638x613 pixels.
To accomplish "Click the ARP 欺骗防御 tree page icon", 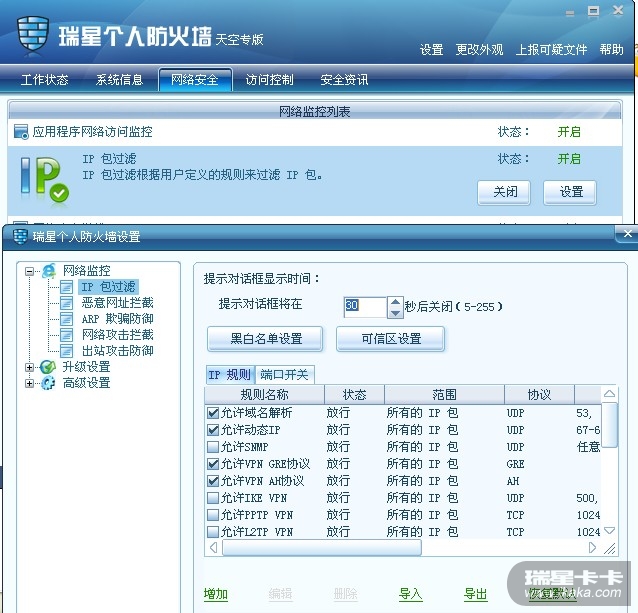I will click(x=66, y=318).
